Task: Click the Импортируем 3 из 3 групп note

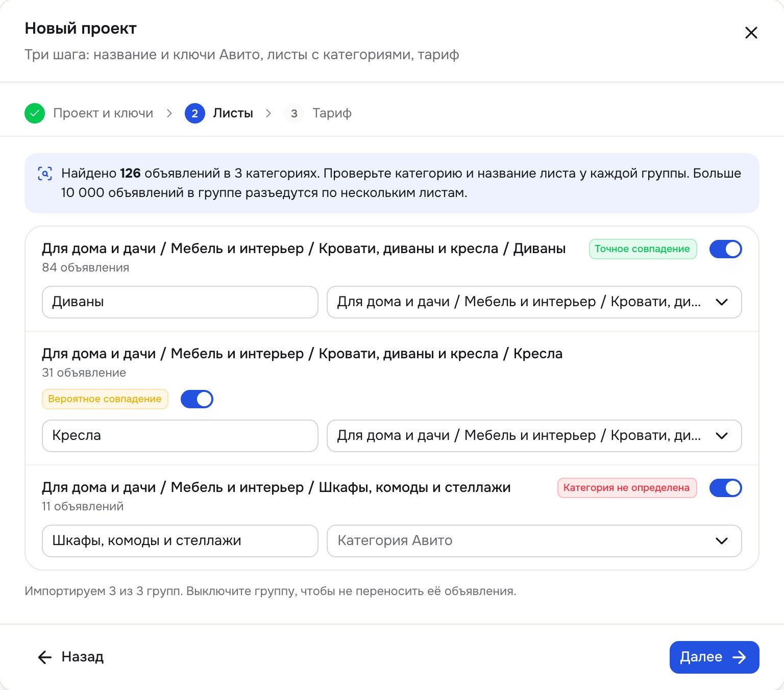Action: pos(271,591)
